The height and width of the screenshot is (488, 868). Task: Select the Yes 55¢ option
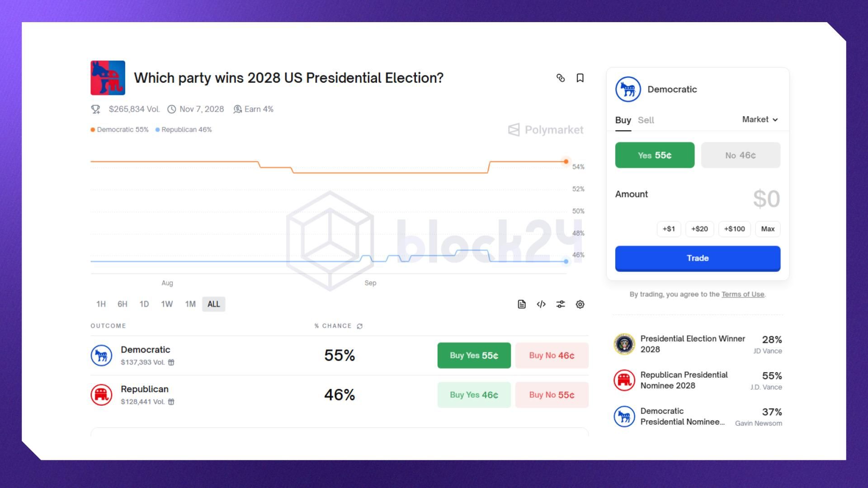(x=655, y=155)
